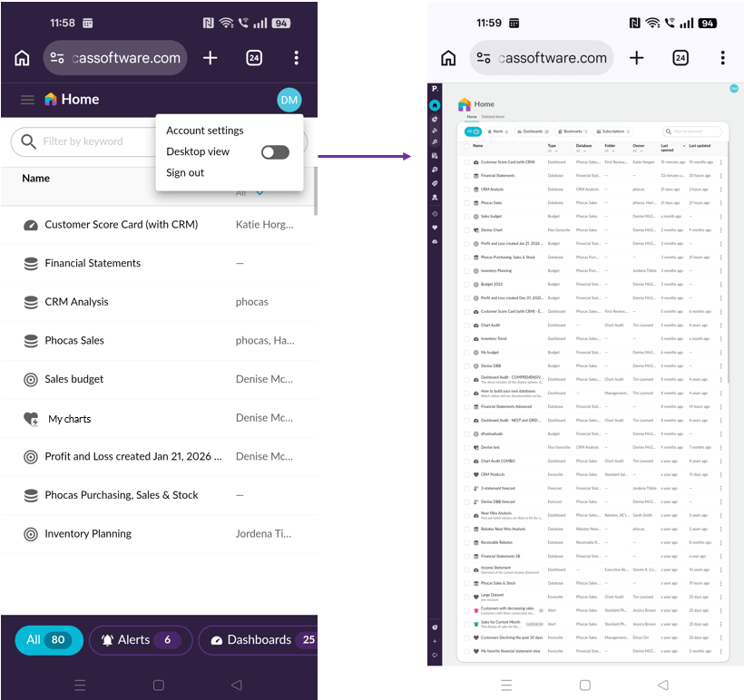Click the highlighted Home icon in desktop sidebar
The width and height of the screenshot is (744, 700).
[435, 105]
